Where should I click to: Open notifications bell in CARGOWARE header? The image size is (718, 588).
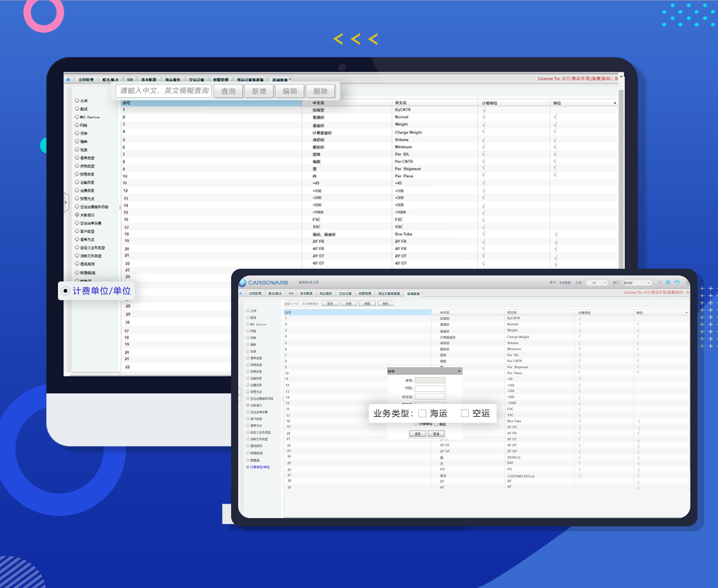(x=660, y=283)
